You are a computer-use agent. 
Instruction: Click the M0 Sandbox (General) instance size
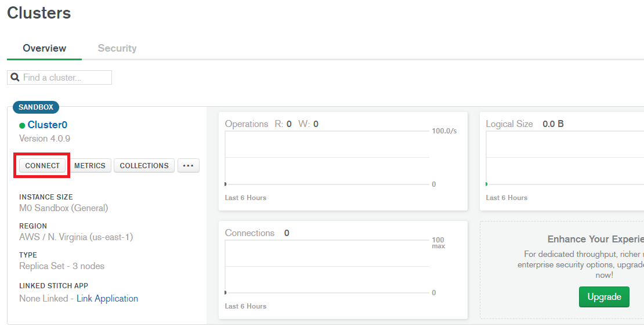(64, 208)
